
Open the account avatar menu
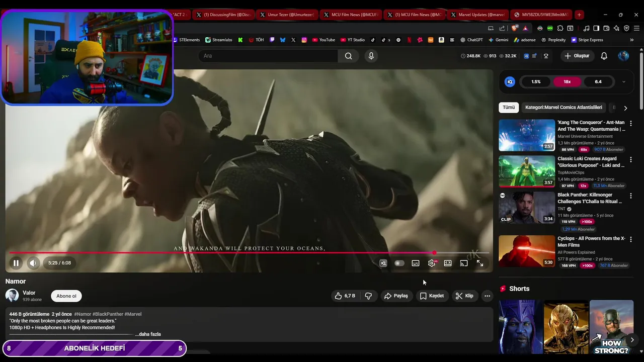click(x=623, y=56)
